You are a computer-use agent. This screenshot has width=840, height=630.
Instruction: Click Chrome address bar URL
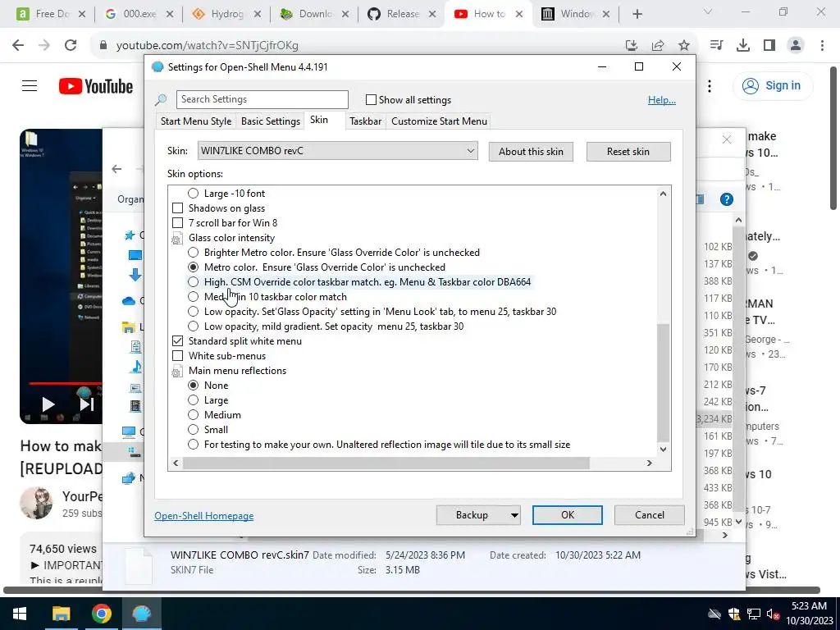point(208,46)
